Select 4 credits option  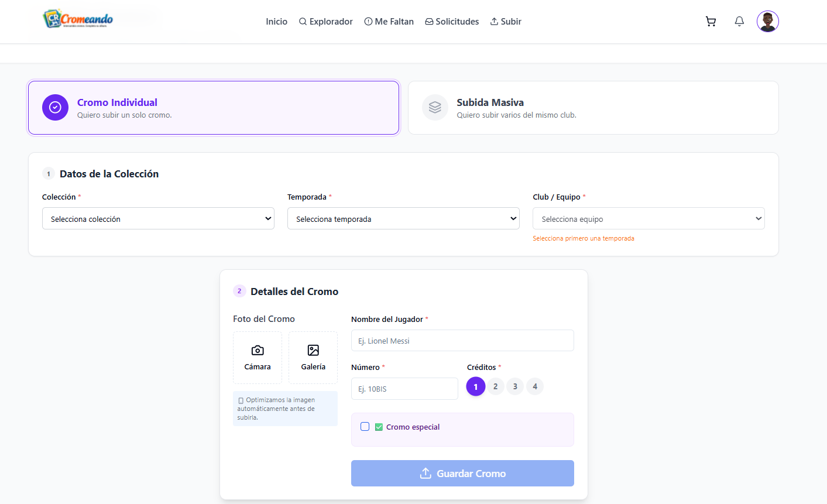[535, 386]
